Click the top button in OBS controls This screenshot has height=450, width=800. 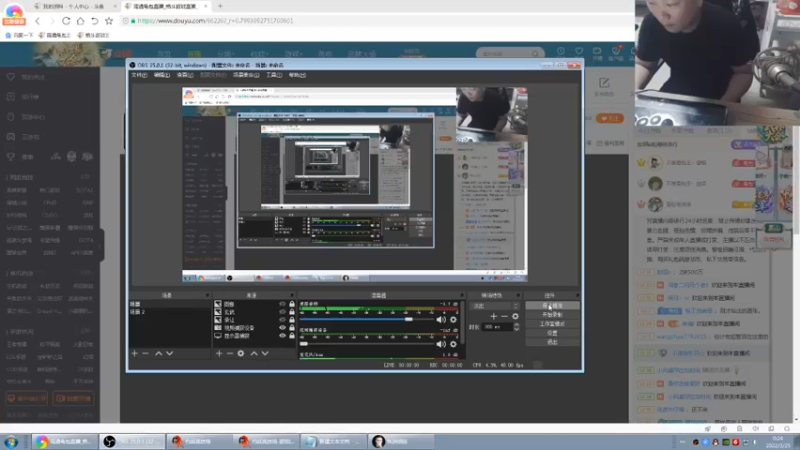tap(553, 306)
